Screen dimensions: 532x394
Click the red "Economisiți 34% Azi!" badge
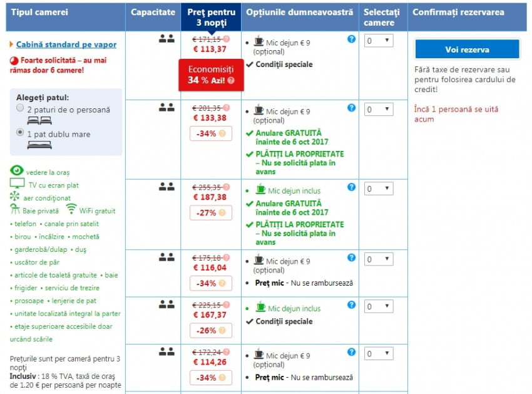(211, 75)
